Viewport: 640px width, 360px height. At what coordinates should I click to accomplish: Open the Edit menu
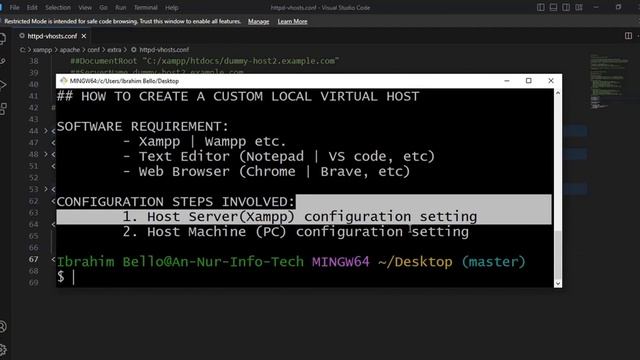point(32,7)
